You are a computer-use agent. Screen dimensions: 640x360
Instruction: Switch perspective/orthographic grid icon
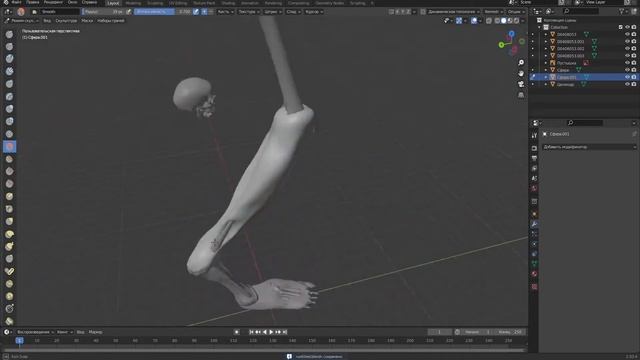click(521, 95)
